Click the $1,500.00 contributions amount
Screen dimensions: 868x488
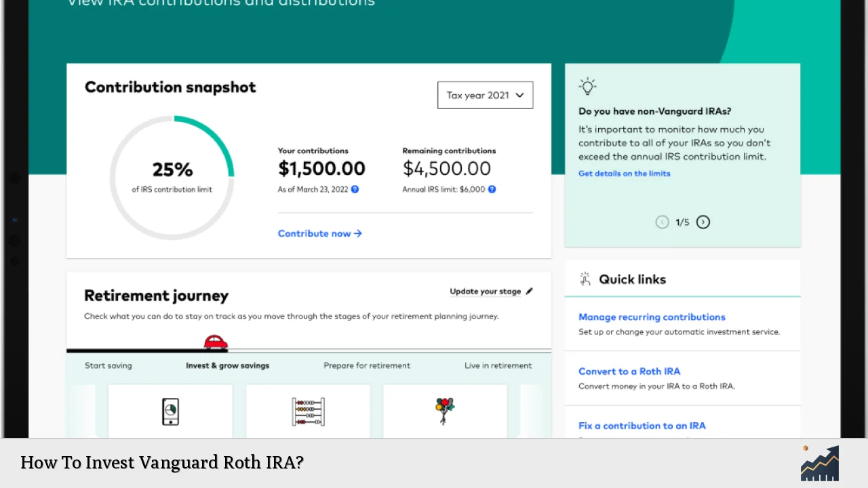[321, 169]
